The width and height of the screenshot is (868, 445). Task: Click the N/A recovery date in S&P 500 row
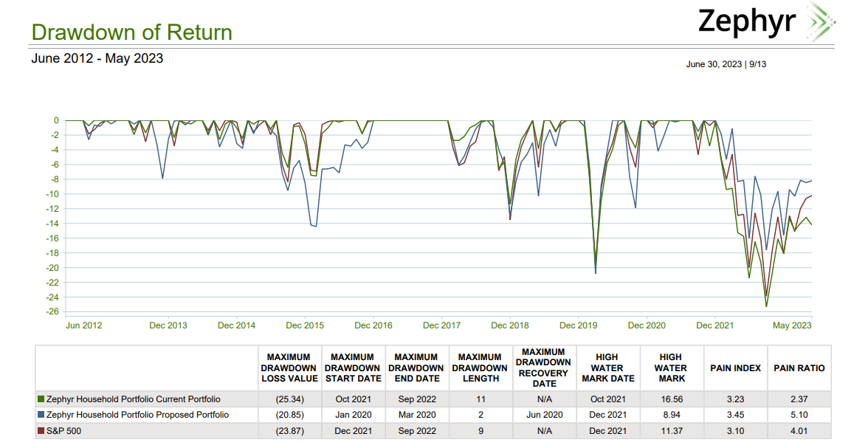click(544, 431)
